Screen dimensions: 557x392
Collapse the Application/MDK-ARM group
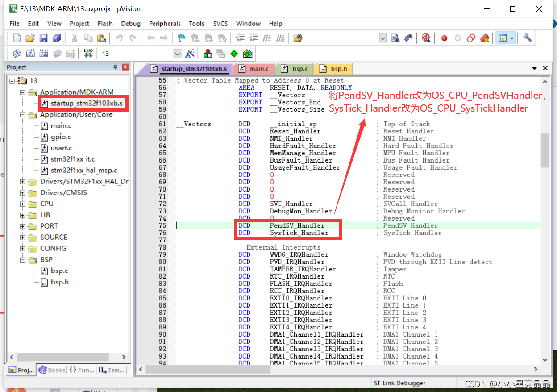23,92
